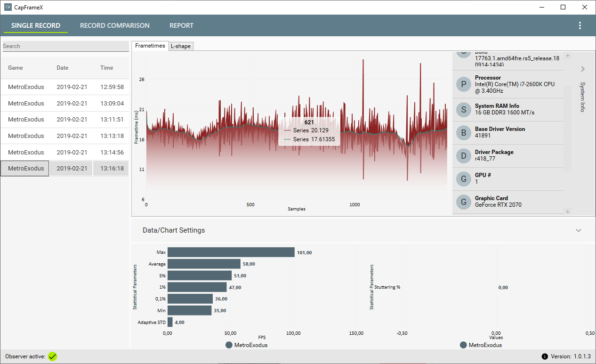The image size is (596, 364).
Task: Sort records by Time column header
Action: coord(107,68)
